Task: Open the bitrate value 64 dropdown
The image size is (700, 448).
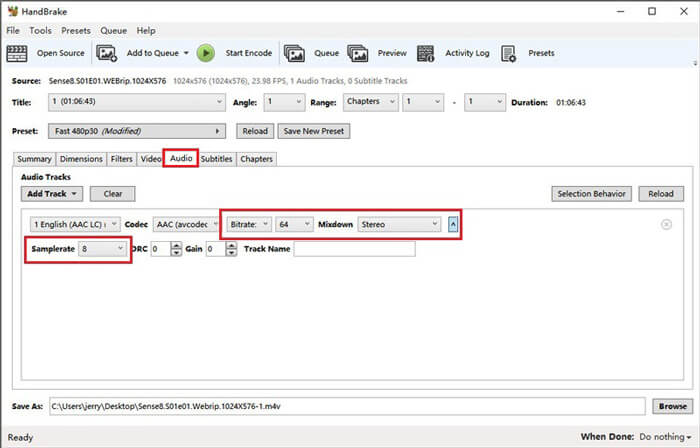Action: click(294, 224)
